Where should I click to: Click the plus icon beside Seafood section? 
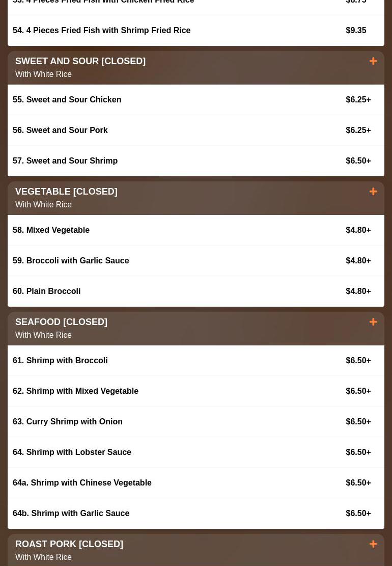coord(373,322)
